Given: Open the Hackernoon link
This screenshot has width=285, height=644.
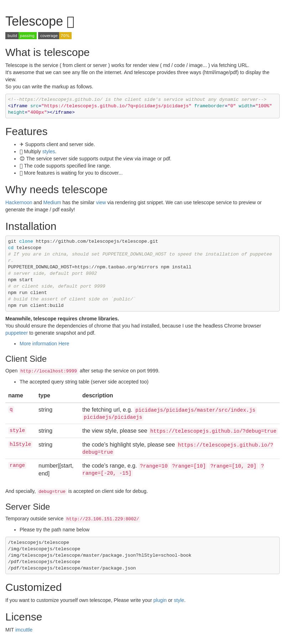Looking at the screenshot, I should 19,202.
